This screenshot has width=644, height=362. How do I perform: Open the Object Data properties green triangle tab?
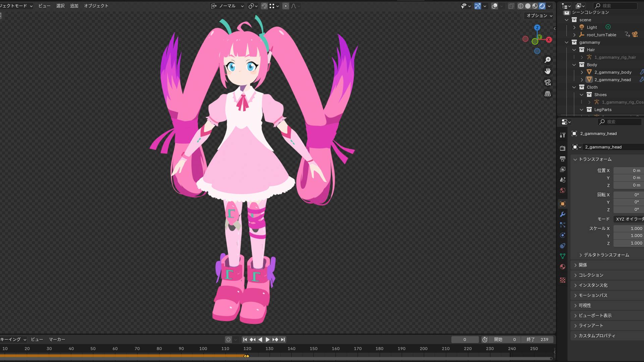562,256
